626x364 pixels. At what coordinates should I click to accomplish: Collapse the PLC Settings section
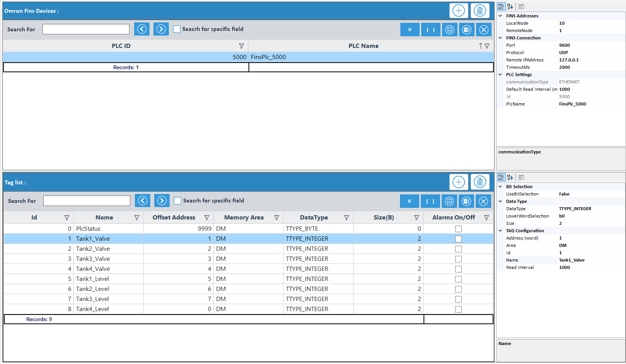tap(500, 75)
